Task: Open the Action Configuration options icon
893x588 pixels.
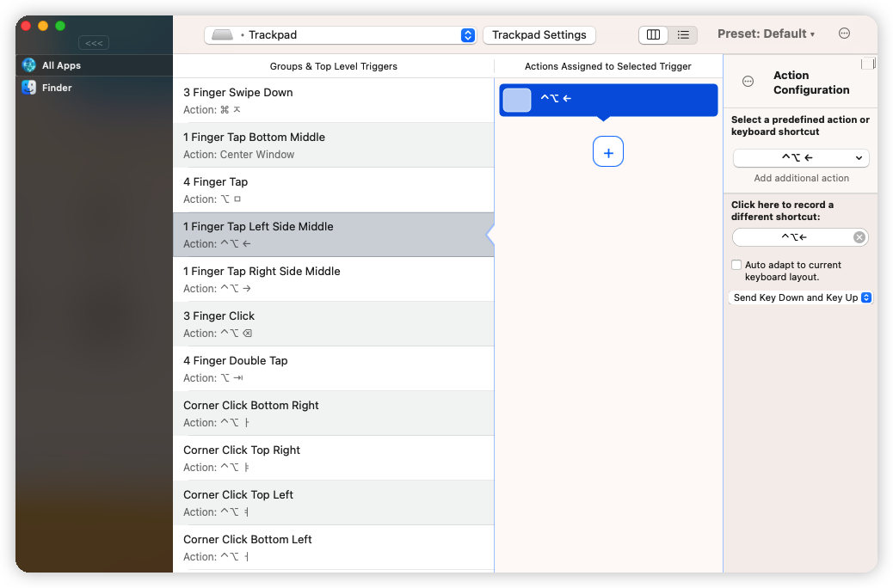Action: pos(748,82)
